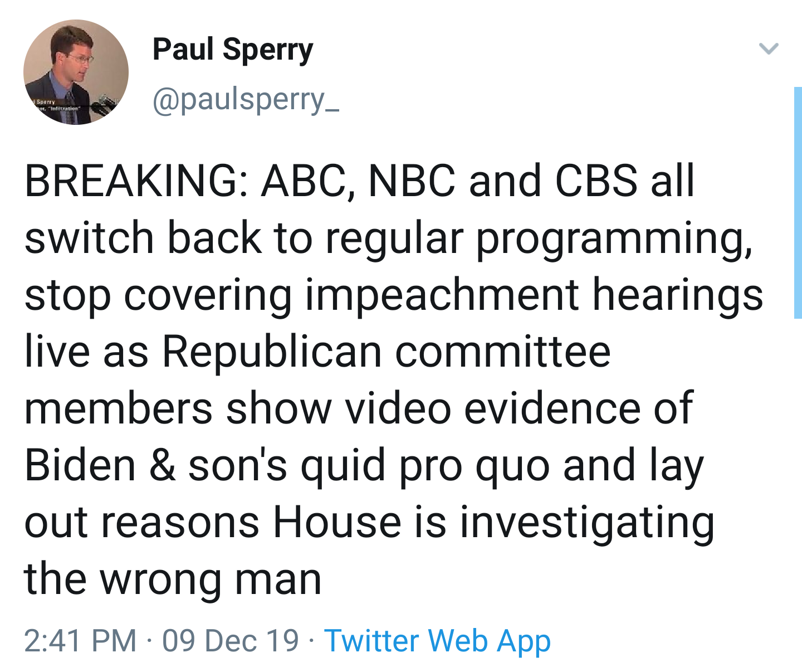Open the tweet options chevron menu

click(x=769, y=48)
